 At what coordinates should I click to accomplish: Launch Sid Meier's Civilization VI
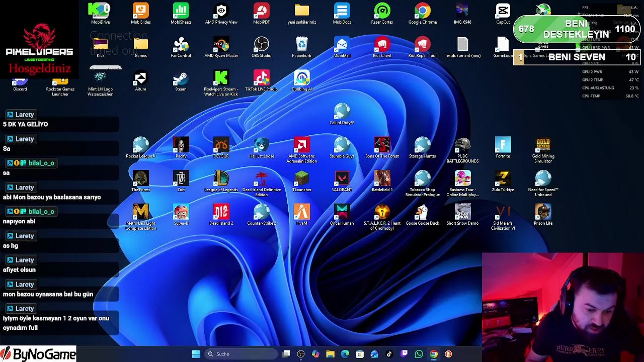coord(503,218)
